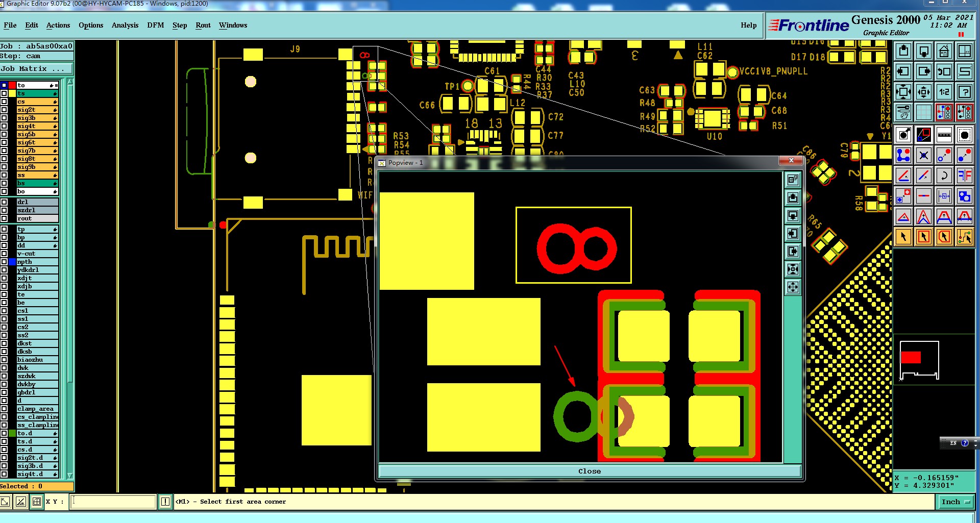Click the pan down icon in Popview sidebar
Image resolution: width=980 pixels, height=523 pixels.
pos(793,215)
